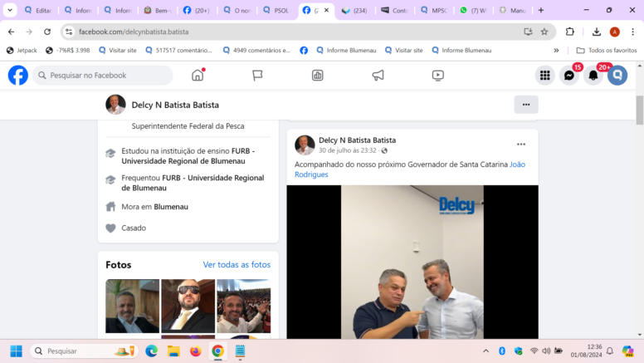Open the volume tray icon
Image resolution: width=644 pixels, height=363 pixels.
coord(546,351)
